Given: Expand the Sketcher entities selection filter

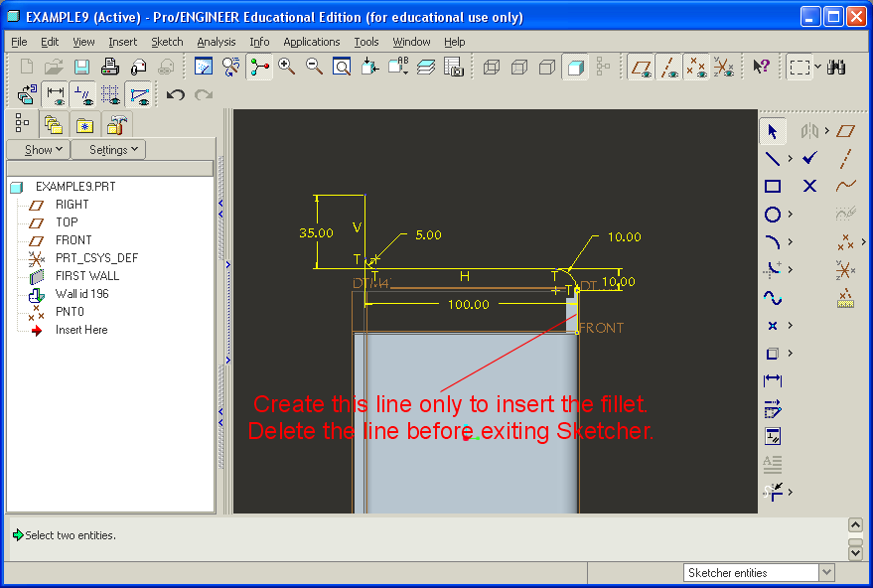Looking at the screenshot, I should (x=826, y=573).
